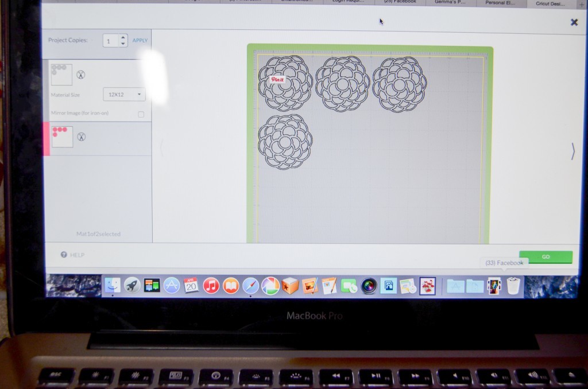This screenshot has width=588, height=389.
Task: Increase Project Copies with the up arrow
Action: (123, 37)
